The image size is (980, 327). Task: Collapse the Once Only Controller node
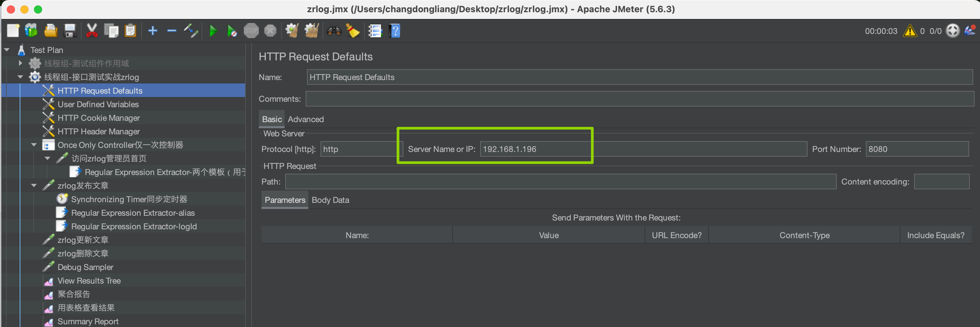click(34, 145)
